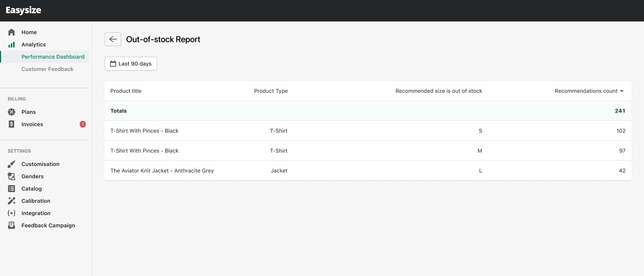Open the Performance Dashboard menu item

53,57
